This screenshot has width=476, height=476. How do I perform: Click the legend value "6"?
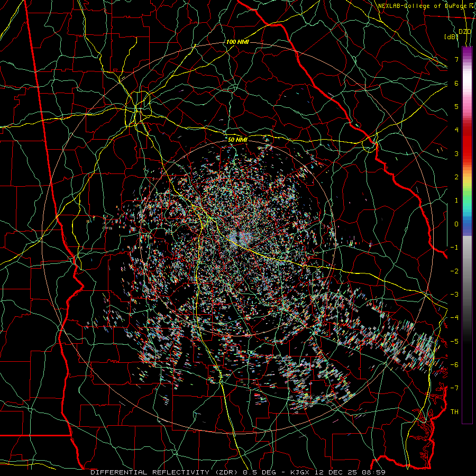coord(456,83)
